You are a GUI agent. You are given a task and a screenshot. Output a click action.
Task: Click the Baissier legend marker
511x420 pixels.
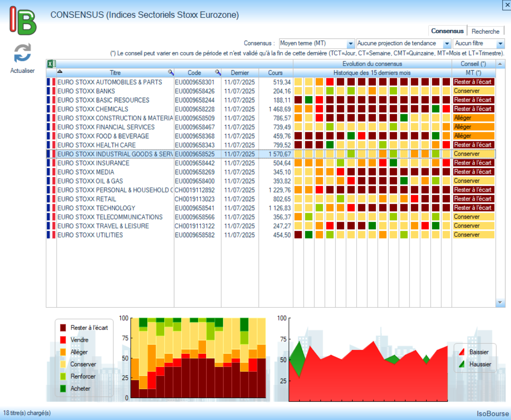462,352
